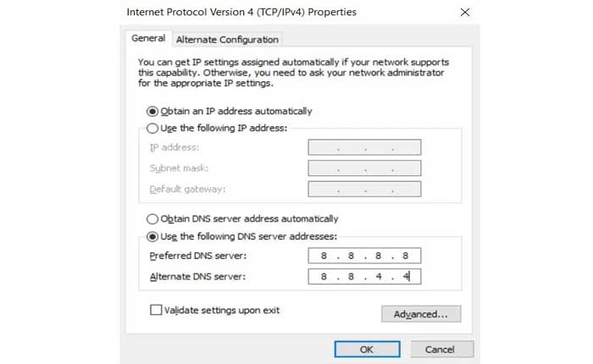593x364 pixels.
Task: Switch to the Alternate Configuration tab
Action: click(x=227, y=40)
